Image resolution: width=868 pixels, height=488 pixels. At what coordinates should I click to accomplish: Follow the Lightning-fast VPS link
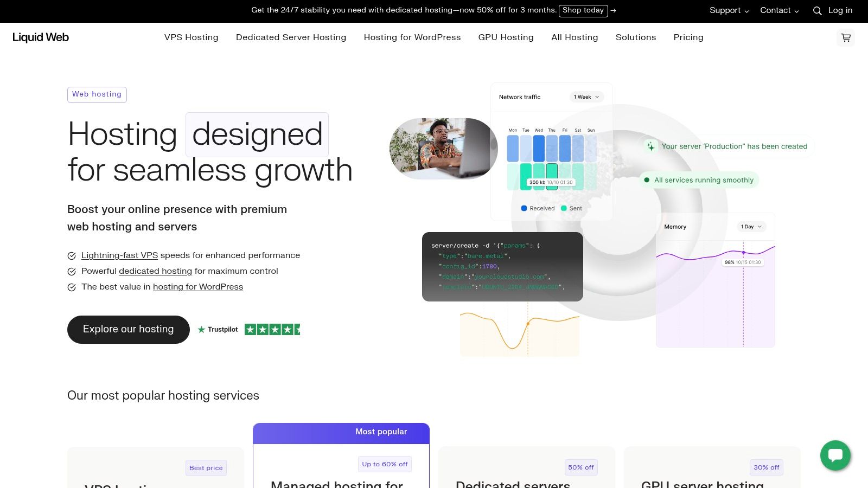[x=120, y=255]
